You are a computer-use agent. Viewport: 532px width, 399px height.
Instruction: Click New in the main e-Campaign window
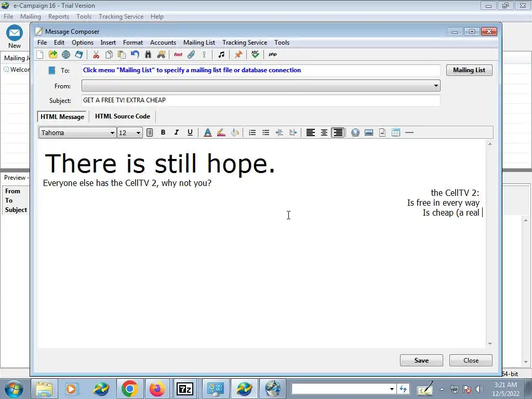[14, 37]
